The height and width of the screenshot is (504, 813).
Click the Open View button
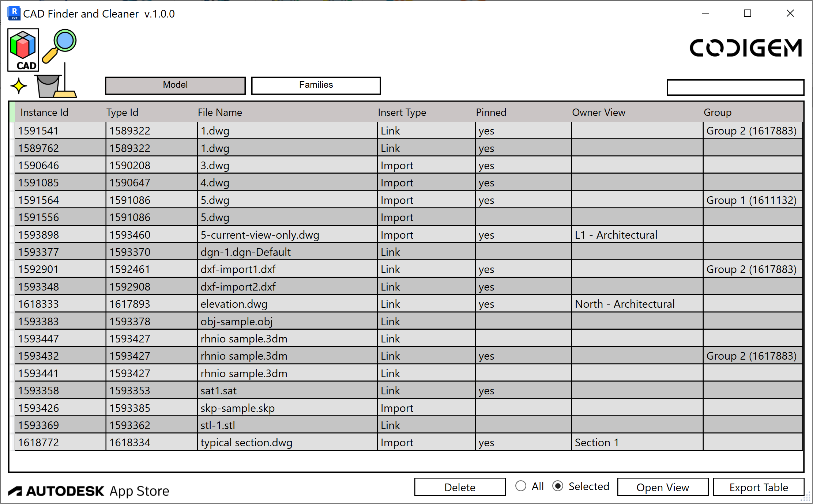coord(662,487)
